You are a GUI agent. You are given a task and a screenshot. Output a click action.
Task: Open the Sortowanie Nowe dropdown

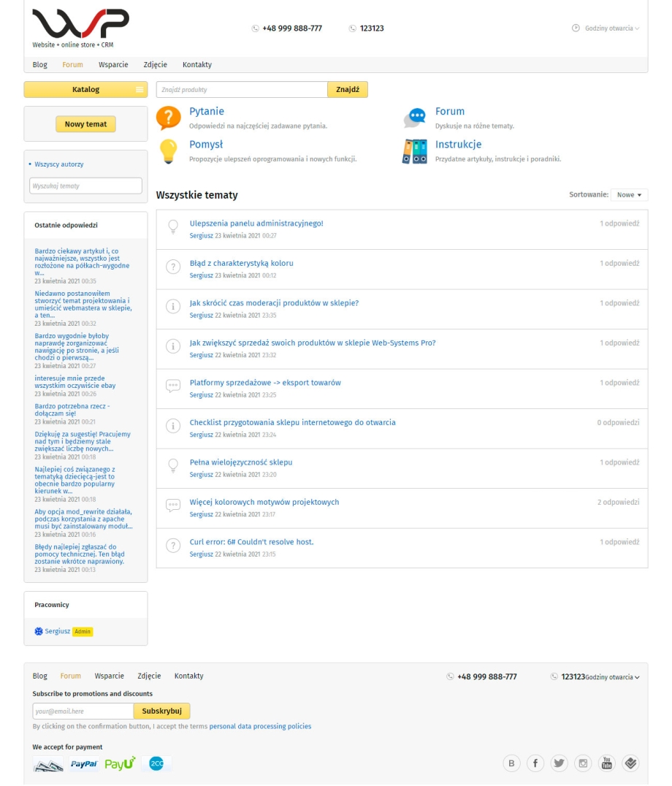coord(629,195)
